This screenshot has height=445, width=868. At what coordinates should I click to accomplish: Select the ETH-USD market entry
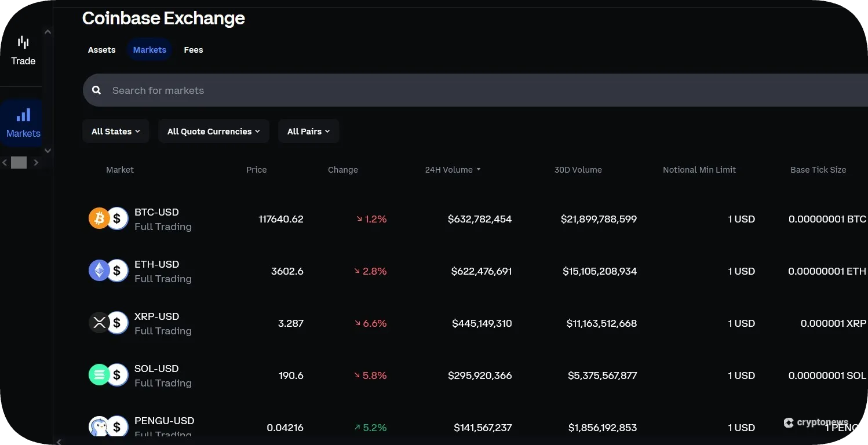click(156, 271)
